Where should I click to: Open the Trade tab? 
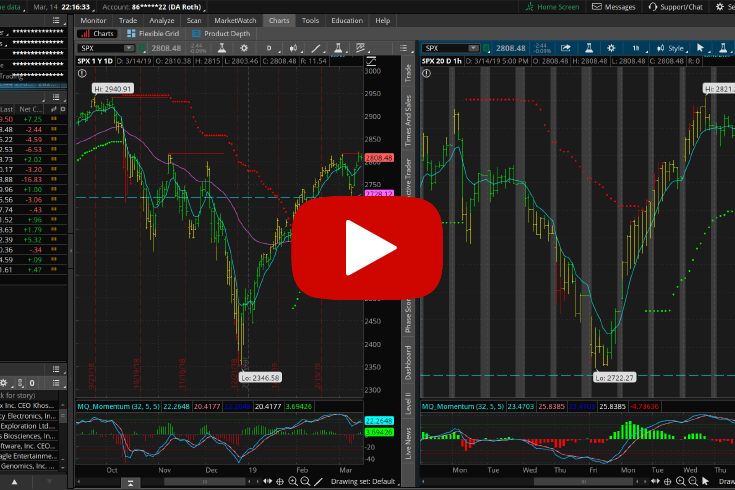click(128, 21)
